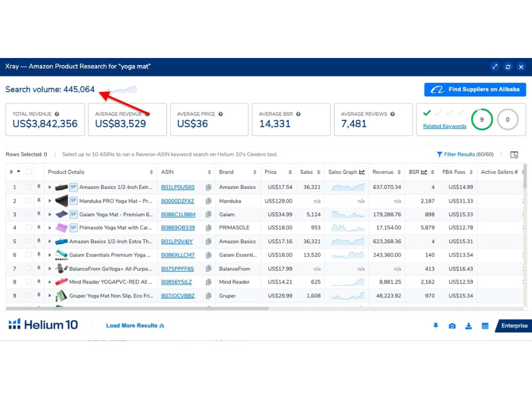Screen dimensions: 532x399
Task: Click the grey circular score showing 0
Action: tap(508, 119)
